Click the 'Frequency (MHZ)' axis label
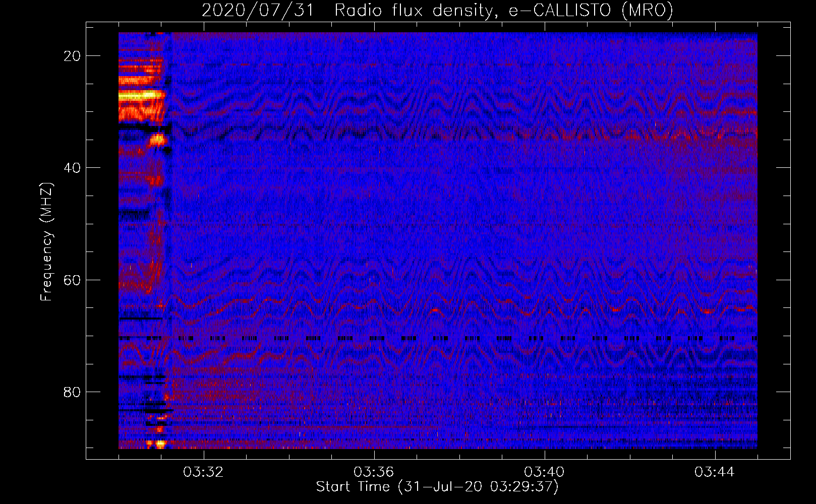The image size is (816, 504). [46, 242]
